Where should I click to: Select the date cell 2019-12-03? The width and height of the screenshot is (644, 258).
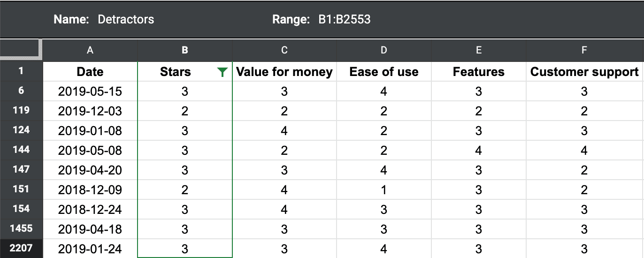point(90,111)
